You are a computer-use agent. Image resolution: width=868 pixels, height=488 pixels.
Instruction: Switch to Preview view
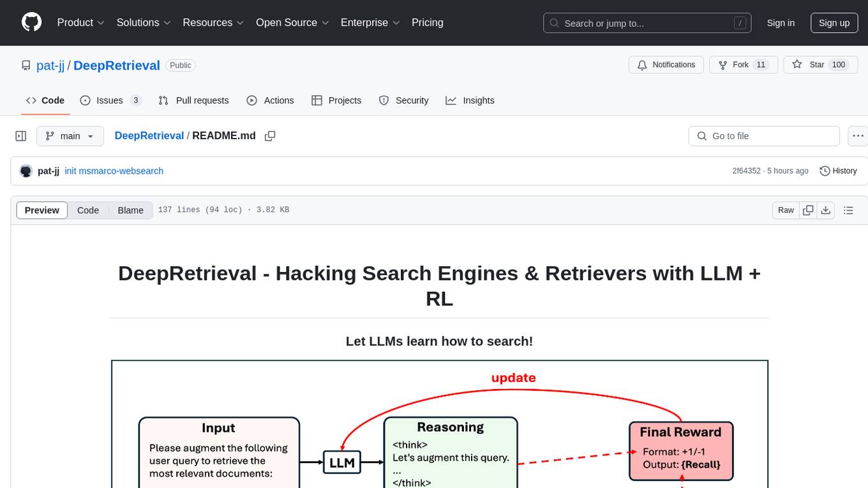coord(42,210)
